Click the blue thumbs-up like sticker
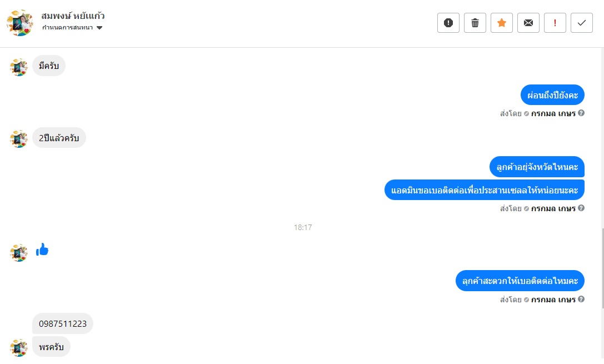 click(42, 250)
